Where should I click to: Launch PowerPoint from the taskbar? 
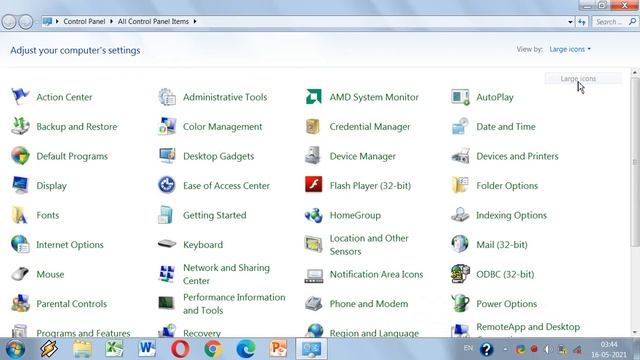coord(278,349)
